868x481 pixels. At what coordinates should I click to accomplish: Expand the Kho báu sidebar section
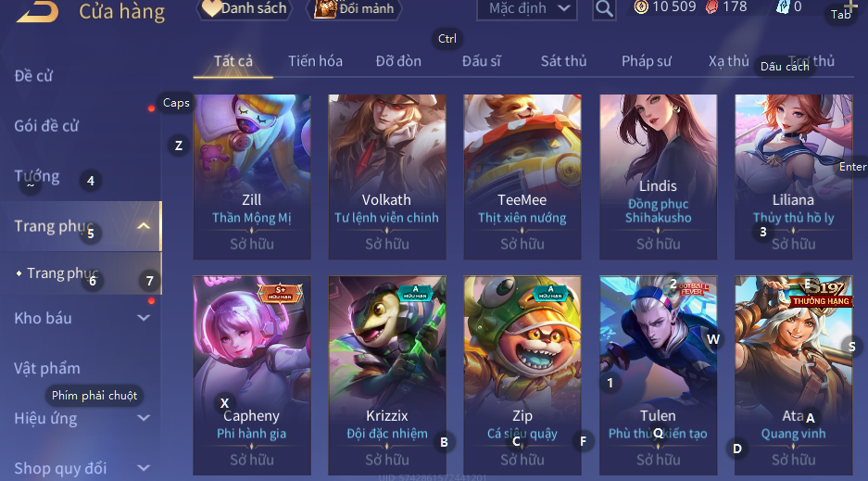144,318
